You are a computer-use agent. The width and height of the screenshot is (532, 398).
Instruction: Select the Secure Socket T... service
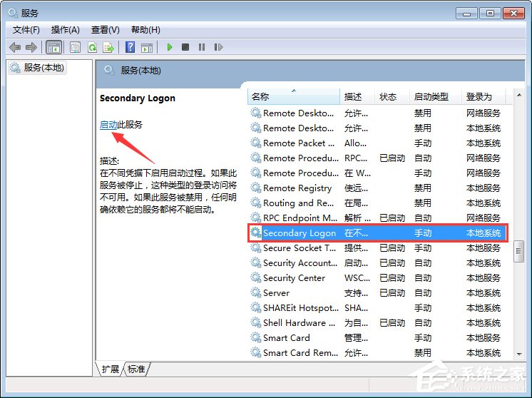pyautogui.click(x=378, y=248)
